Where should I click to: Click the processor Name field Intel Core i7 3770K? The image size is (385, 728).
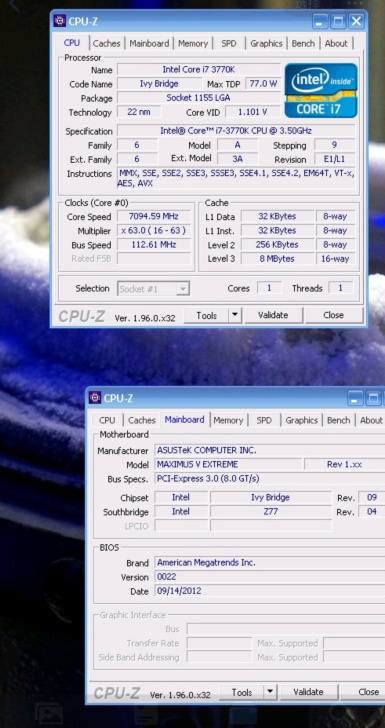pos(199,70)
